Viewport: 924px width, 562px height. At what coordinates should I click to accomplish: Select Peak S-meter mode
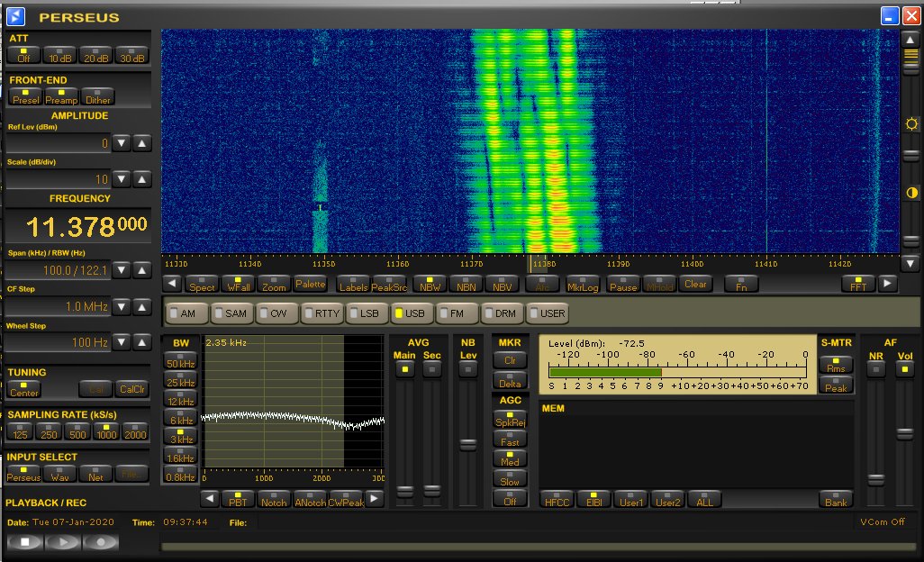(836, 385)
